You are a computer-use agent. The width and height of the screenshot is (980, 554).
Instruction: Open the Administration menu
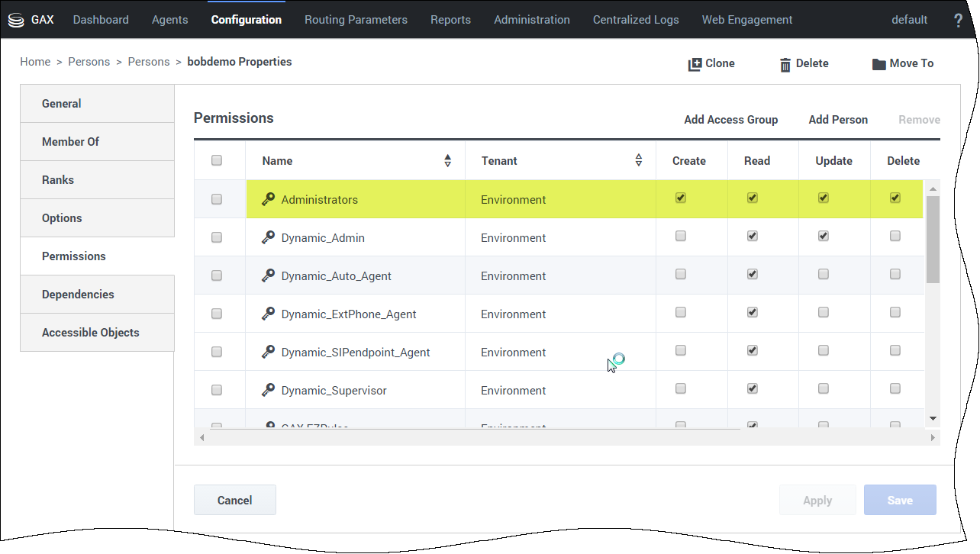(532, 20)
